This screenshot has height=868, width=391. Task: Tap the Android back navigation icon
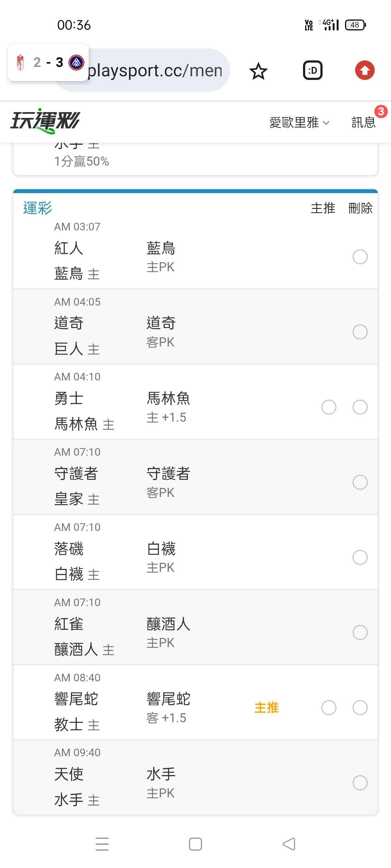(289, 844)
